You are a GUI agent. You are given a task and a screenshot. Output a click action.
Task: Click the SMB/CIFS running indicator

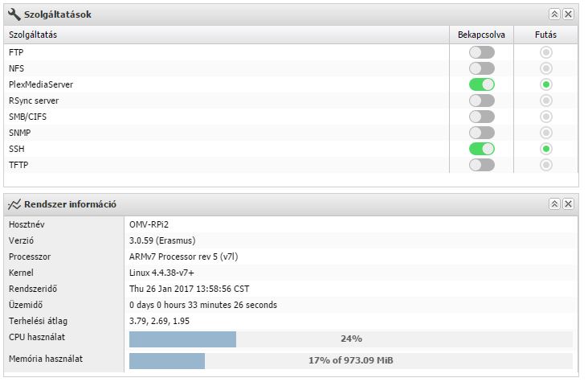coord(546,117)
